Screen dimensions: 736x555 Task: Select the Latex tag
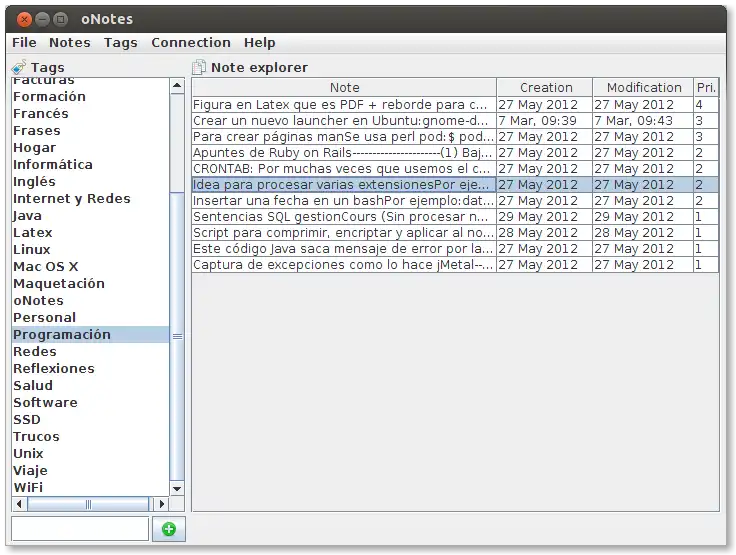point(90,232)
